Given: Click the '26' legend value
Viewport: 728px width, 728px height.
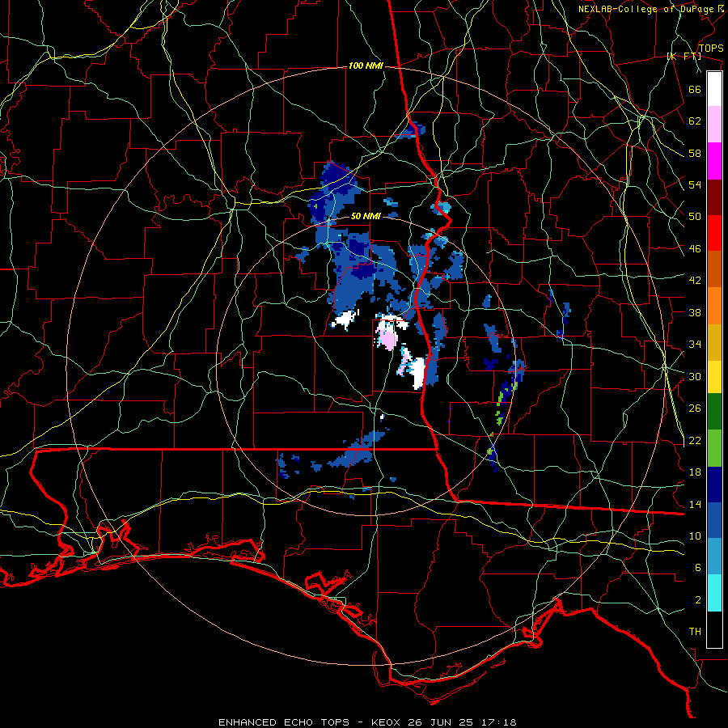Looking at the screenshot, I should pos(695,408).
